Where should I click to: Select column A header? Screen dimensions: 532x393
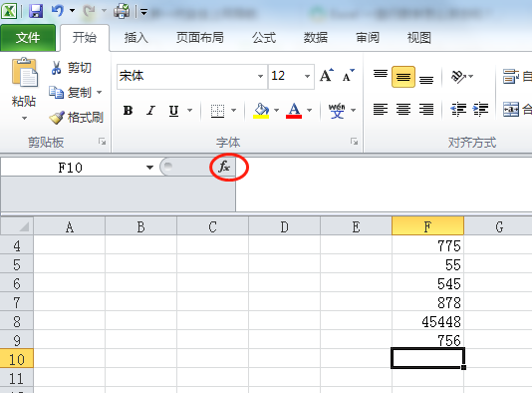(x=69, y=226)
